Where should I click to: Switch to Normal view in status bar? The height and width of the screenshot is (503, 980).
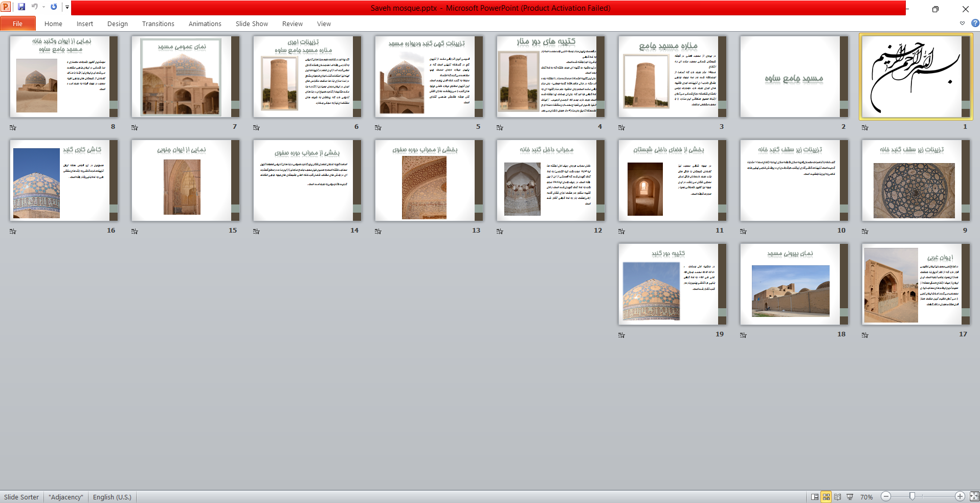[x=815, y=497]
